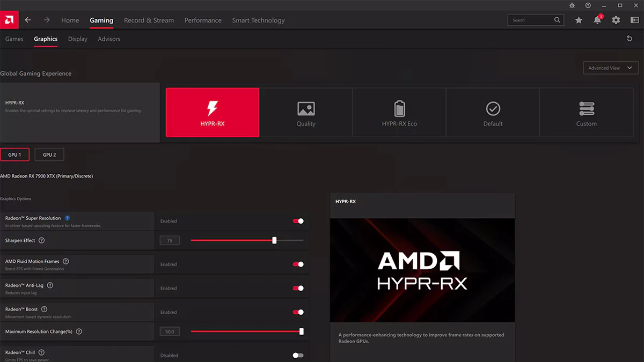Go forward with the right arrow

(47, 20)
